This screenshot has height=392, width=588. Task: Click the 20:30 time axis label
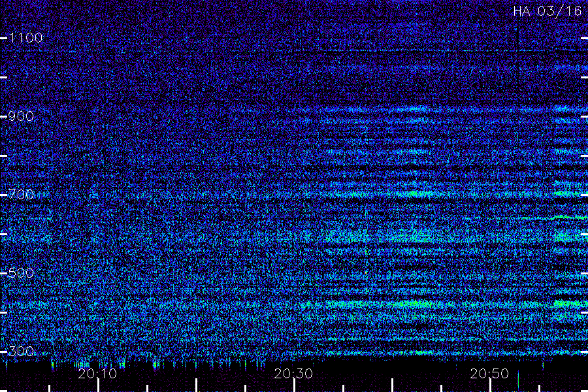[x=293, y=374]
